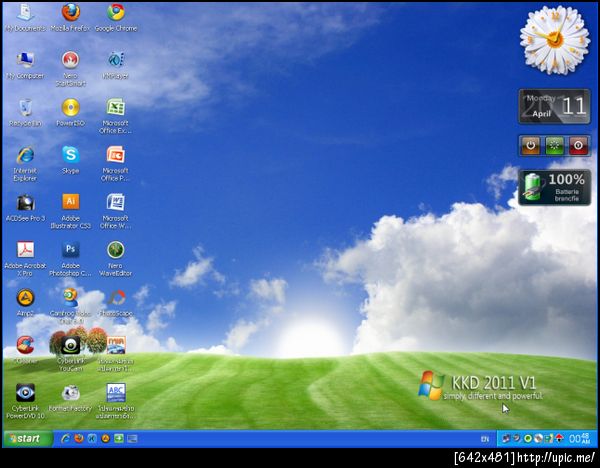Open Camfrog Video Chat shortcut

coord(71,306)
